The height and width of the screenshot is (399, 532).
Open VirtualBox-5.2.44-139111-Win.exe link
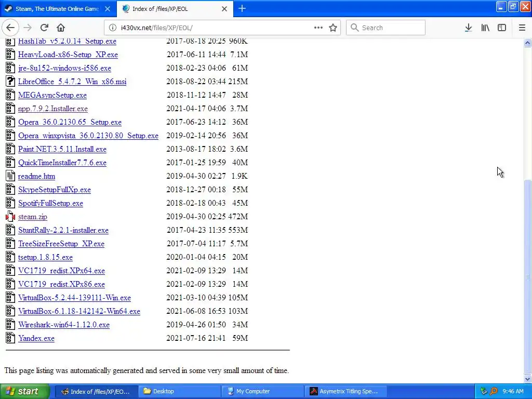74,298
